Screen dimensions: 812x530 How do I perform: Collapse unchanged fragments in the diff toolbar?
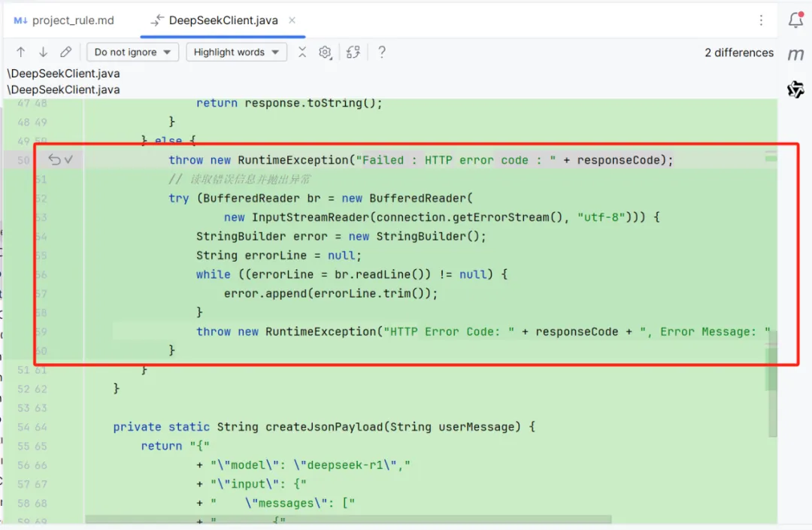click(x=302, y=52)
